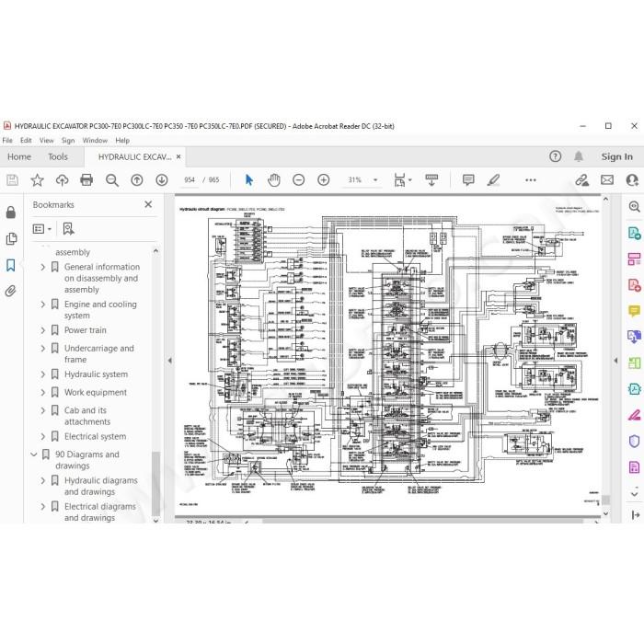Expand the right tools pane button
Viewport: 644px width, 644px height.
pos(635,514)
